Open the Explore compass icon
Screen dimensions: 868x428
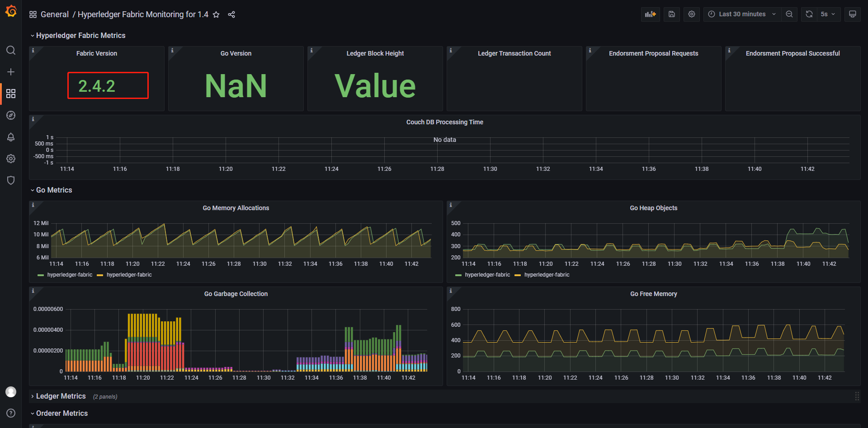11,115
